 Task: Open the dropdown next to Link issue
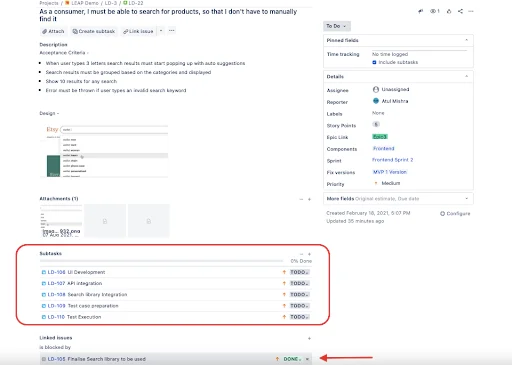point(161,31)
